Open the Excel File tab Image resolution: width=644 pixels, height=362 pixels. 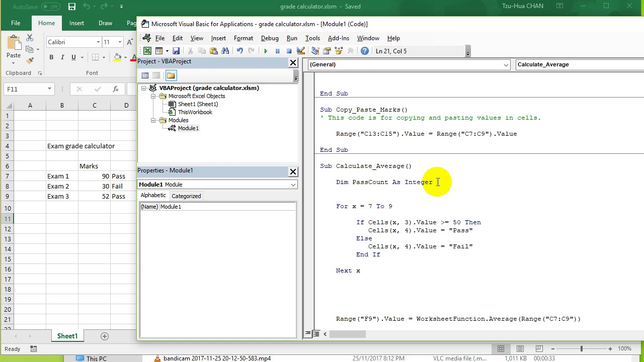(16, 23)
